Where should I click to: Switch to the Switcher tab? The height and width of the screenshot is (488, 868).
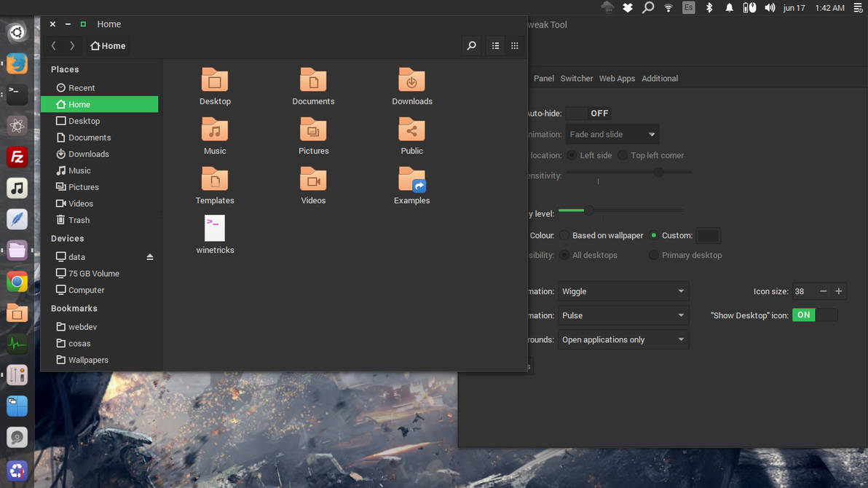pyautogui.click(x=576, y=79)
